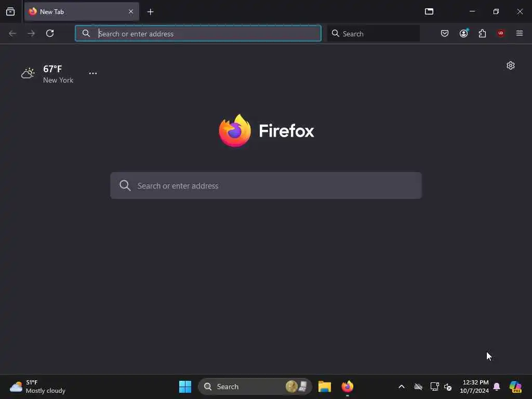Open Firefox View from the tab strip
The height and width of the screenshot is (399, 532).
10,12
